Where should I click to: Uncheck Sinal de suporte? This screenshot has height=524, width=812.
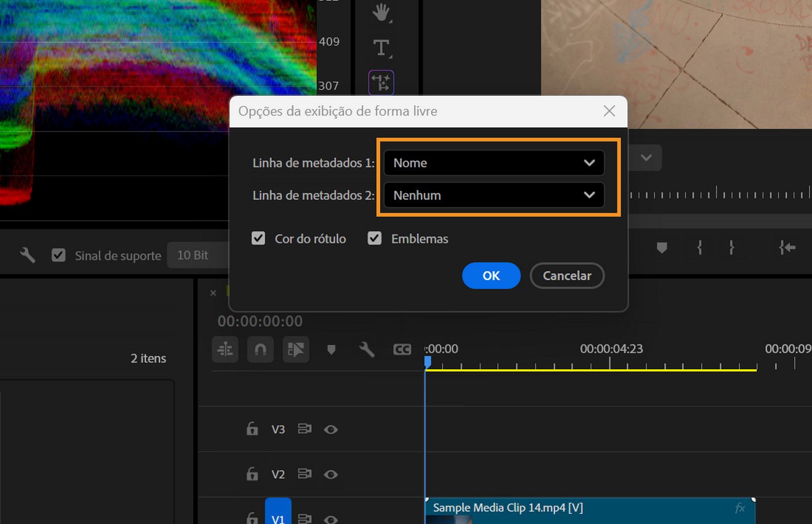click(x=59, y=255)
